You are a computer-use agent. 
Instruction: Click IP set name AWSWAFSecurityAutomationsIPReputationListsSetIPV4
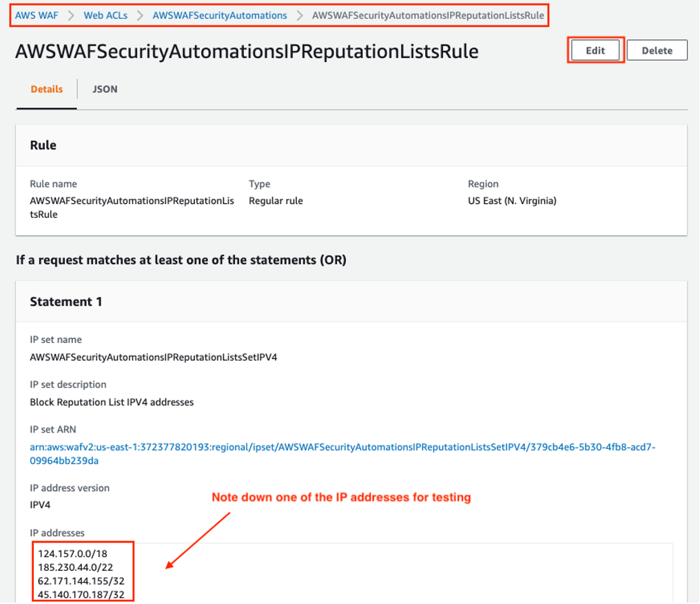tap(154, 357)
